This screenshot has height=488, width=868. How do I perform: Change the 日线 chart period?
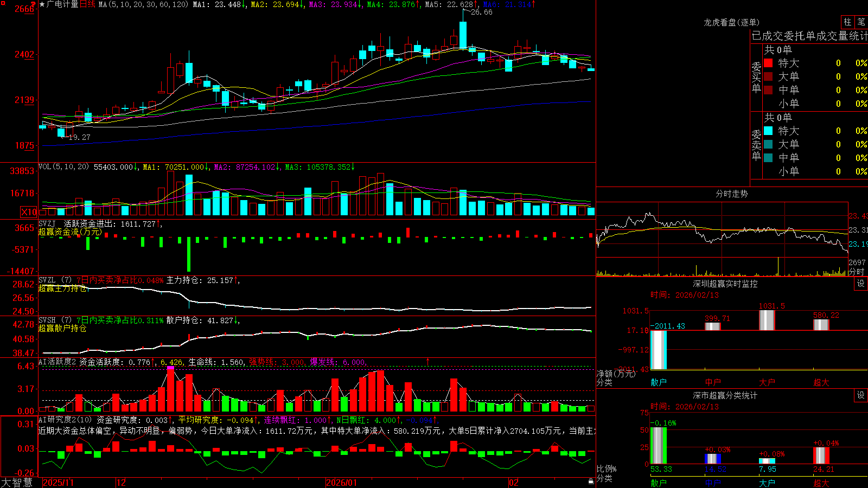click(x=88, y=4)
